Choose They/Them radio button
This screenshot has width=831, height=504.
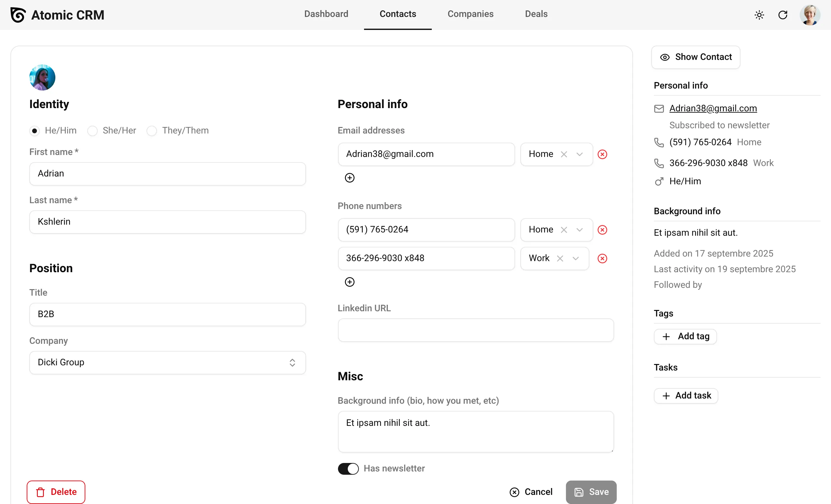coord(152,131)
